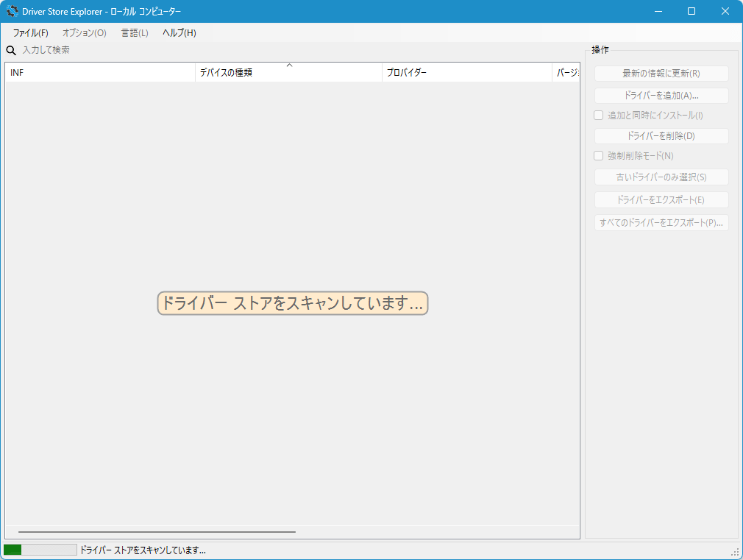Open the ファイル(F) menu
Viewport: 743px width, 560px height.
(30, 32)
